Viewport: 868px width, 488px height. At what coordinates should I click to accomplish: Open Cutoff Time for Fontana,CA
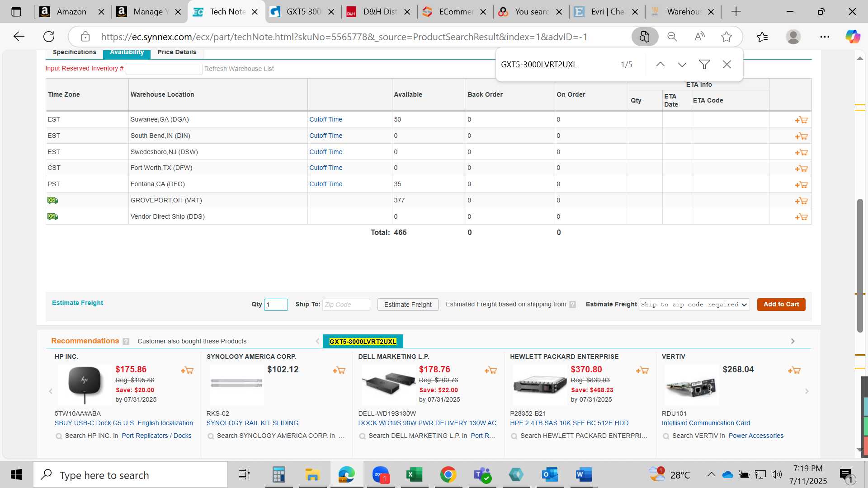coord(325,184)
